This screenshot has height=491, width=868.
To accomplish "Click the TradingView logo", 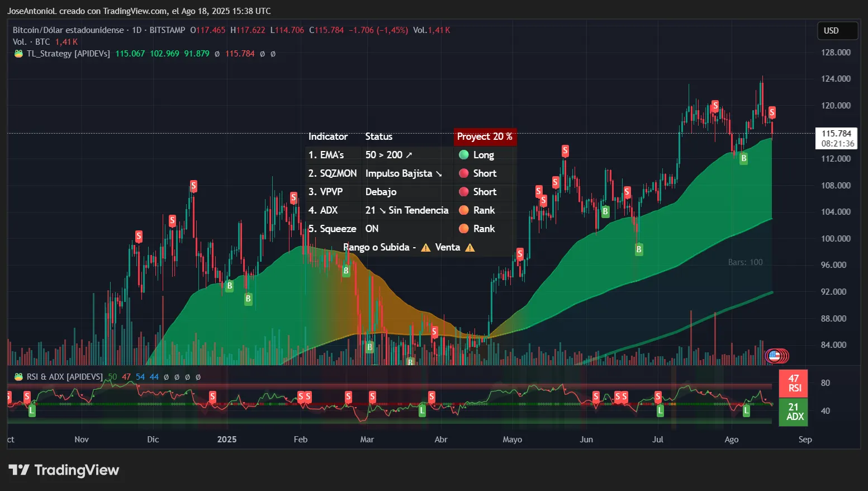I will 64,470.
